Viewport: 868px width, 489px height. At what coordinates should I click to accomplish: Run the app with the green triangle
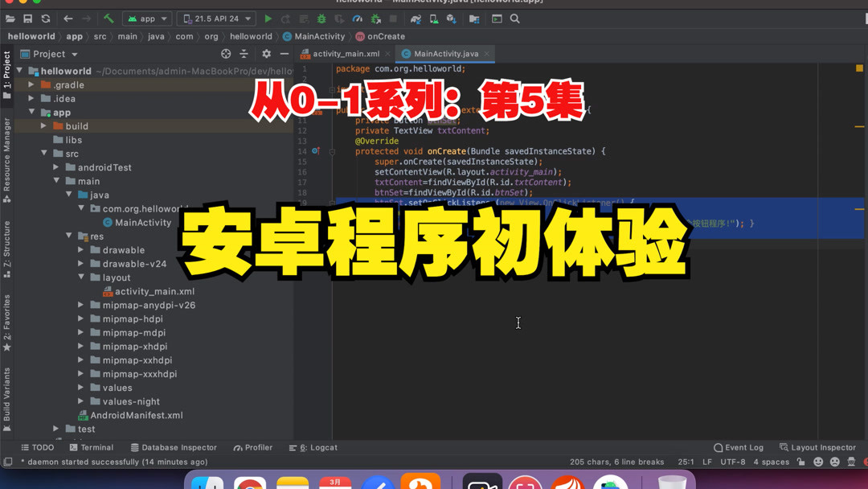[268, 18]
